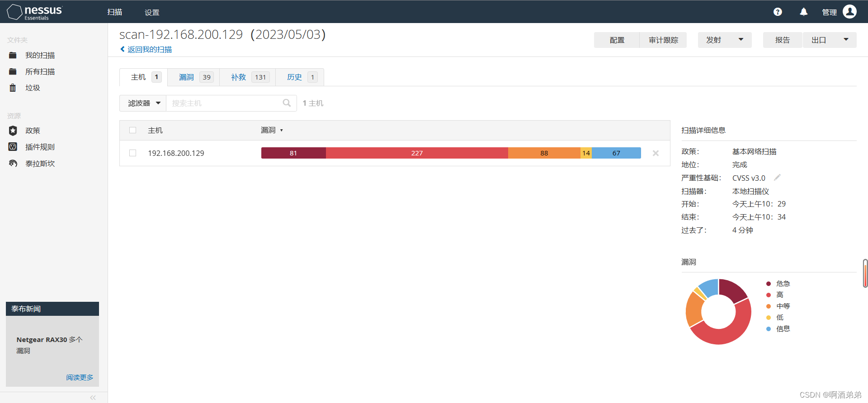868x403 pixels.
Task: Click the 中等 legend entry
Action: (x=778, y=306)
